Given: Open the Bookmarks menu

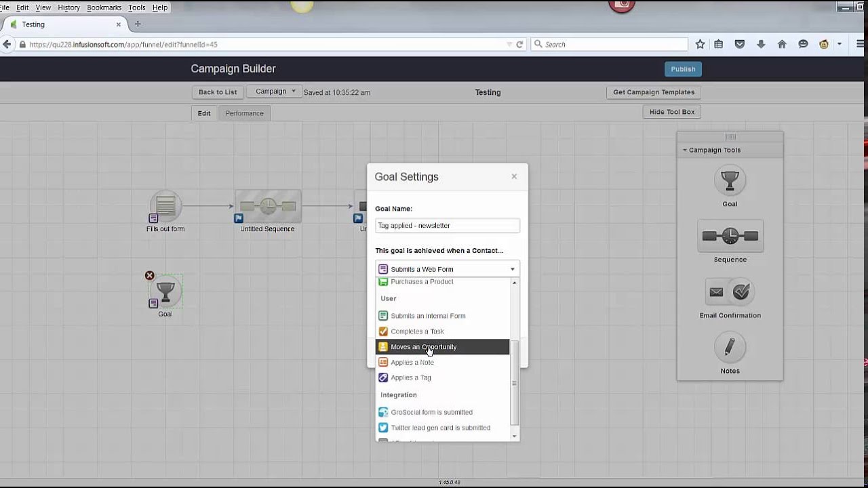Looking at the screenshot, I should coord(104,7).
